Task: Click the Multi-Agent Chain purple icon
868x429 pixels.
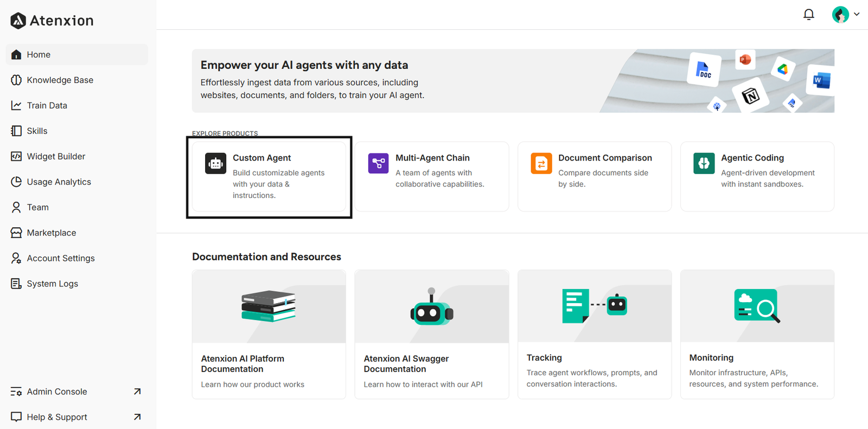Action: 378,163
